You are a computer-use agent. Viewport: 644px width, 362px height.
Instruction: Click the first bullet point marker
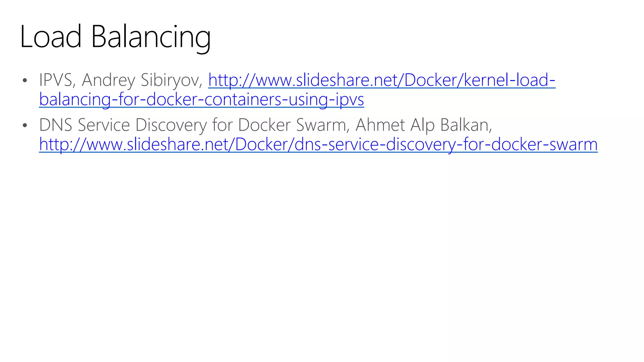(x=25, y=81)
